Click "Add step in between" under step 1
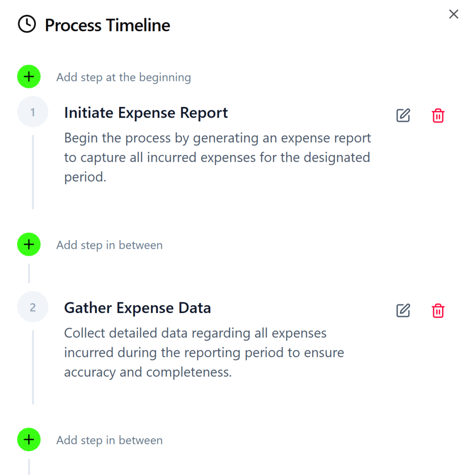This screenshot has height=475, width=476. coord(110,245)
